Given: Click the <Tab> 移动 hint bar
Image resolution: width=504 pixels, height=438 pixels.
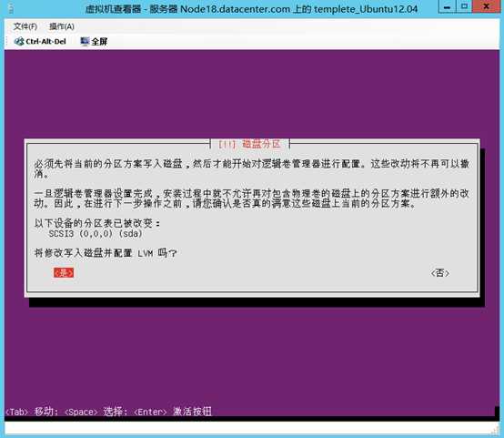Looking at the screenshot, I should click(x=108, y=412).
